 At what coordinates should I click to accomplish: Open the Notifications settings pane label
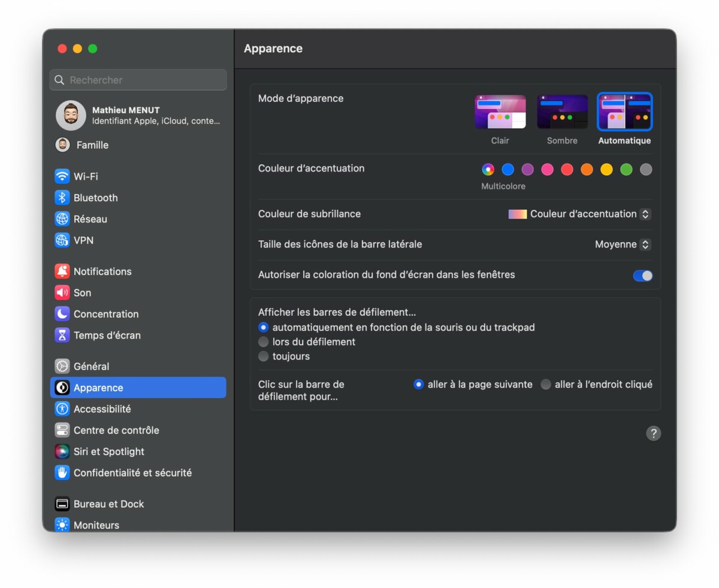point(102,272)
